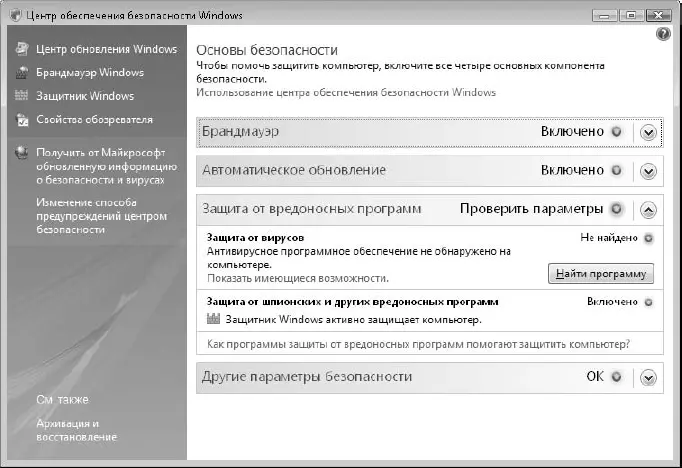Screen dimensions: 682x468
Task: Close the Security Center window
Action: 658,16
